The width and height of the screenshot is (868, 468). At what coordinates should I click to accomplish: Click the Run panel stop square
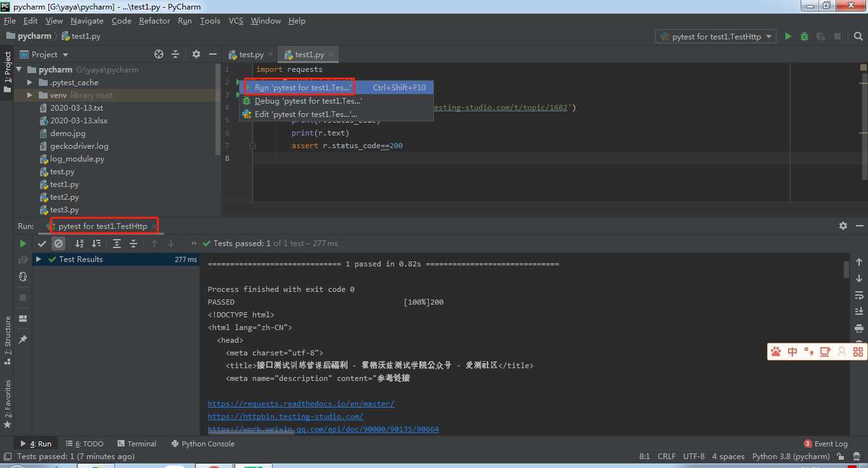(23, 298)
